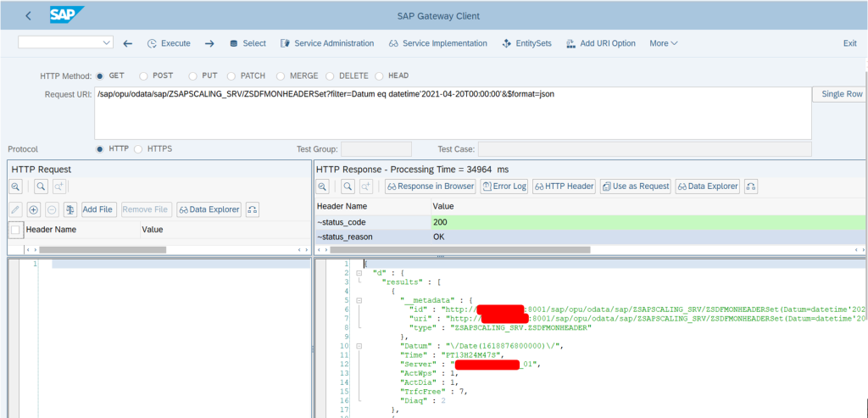Click icon after Data Explorer in HTTP Response
The width and height of the screenshot is (868, 418).
[x=751, y=187]
